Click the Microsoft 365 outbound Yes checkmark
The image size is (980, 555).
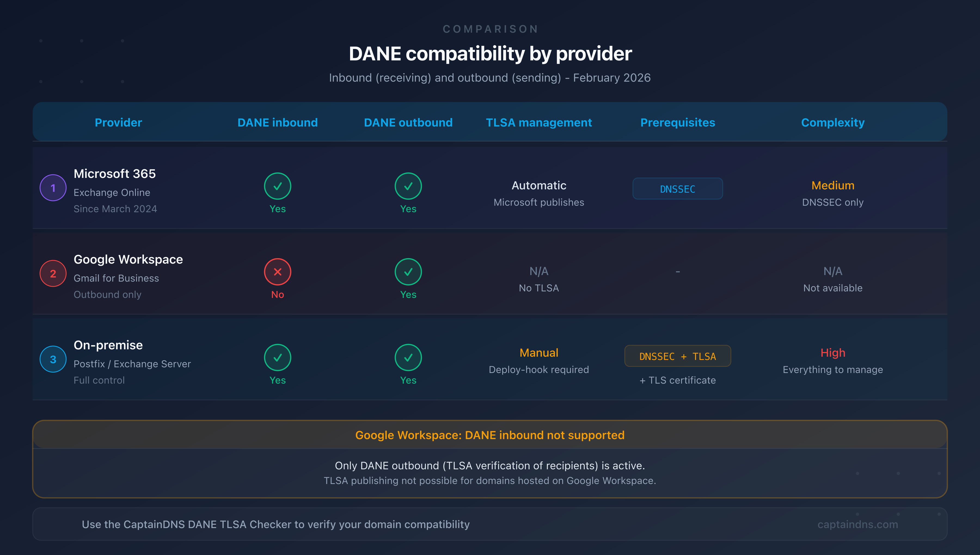pyautogui.click(x=408, y=186)
